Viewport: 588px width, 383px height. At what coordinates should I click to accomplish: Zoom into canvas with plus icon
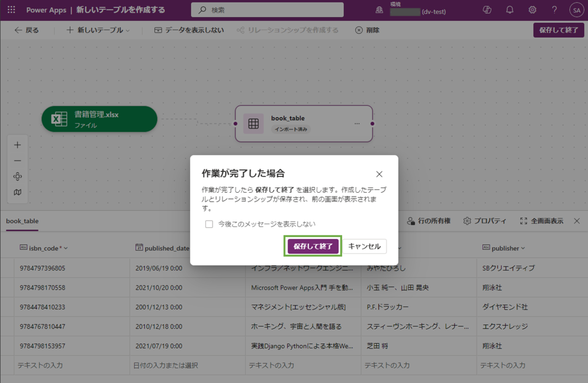(17, 145)
